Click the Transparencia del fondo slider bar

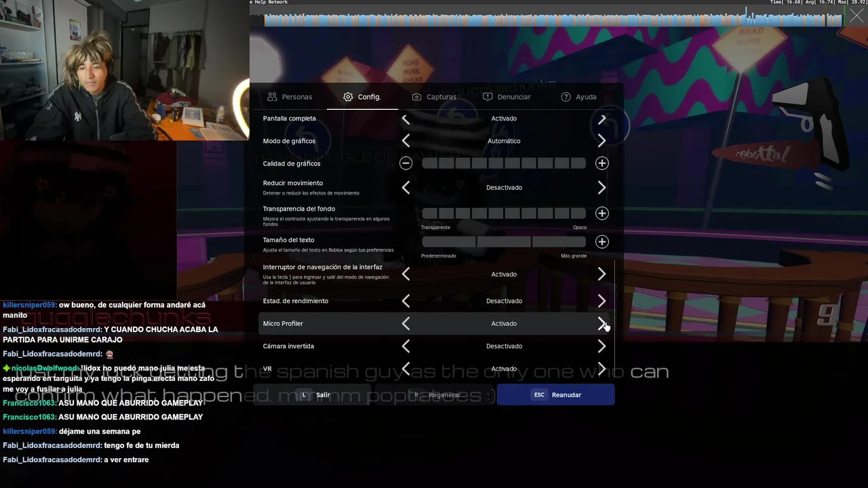click(x=504, y=213)
